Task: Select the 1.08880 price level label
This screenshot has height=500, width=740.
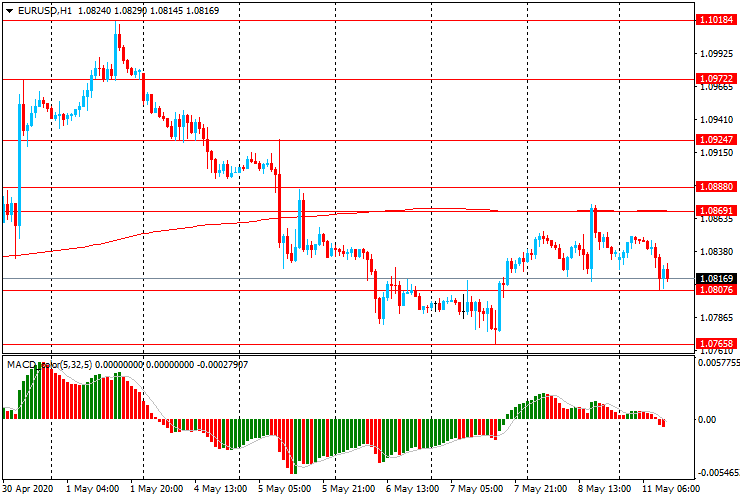Action: [x=717, y=187]
